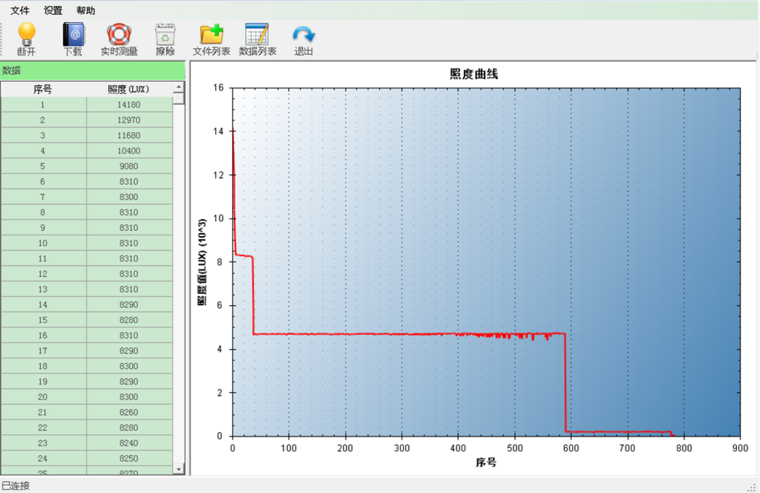Screen dimensions: 760x493
Task: Click the 擦除 (erase) recycle bin icon
Action: pyautogui.click(x=165, y=36)
